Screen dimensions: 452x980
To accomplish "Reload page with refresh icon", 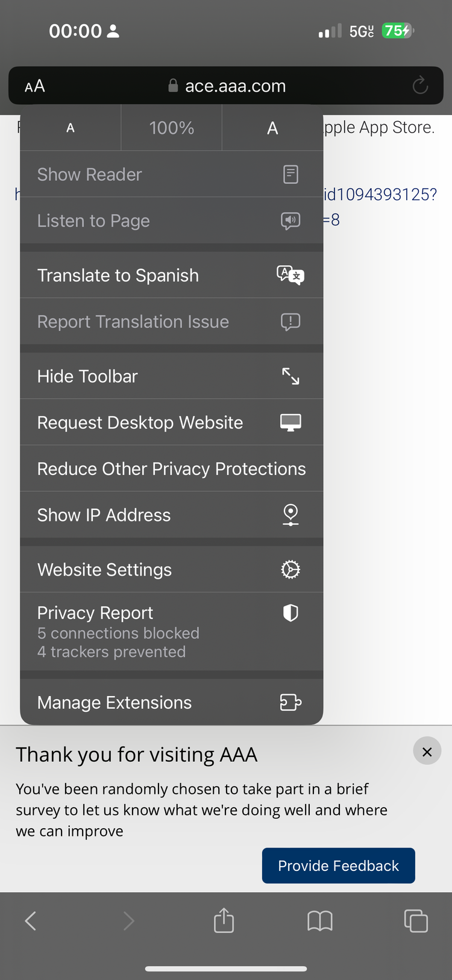I will click(x=420, y=86).
